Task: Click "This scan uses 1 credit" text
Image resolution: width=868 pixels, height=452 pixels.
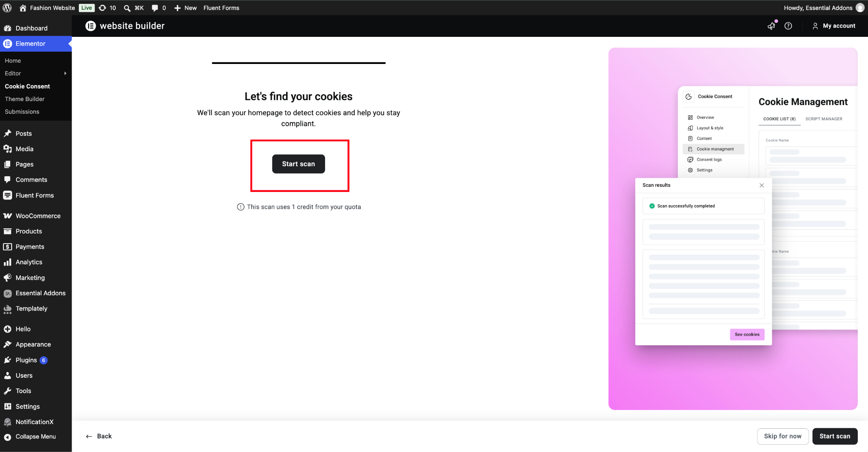Action: 304,207
